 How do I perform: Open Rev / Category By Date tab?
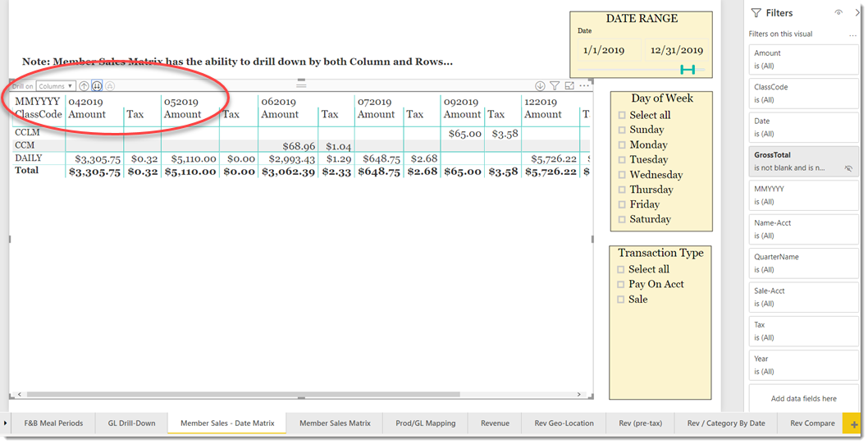click(x=726, y=423)
